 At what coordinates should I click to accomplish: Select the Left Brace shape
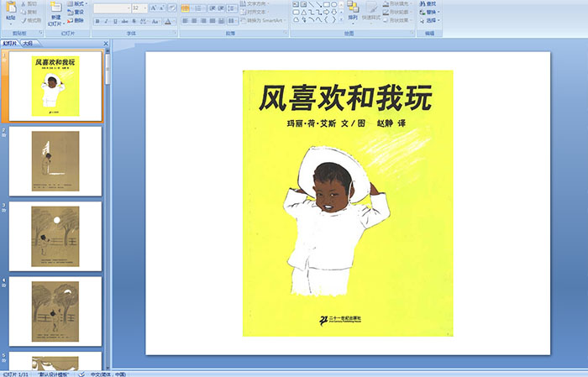coord(326,20)
